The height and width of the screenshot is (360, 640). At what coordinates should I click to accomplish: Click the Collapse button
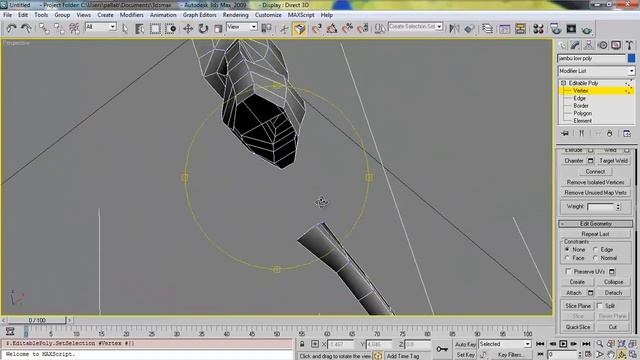click(613, 282)
